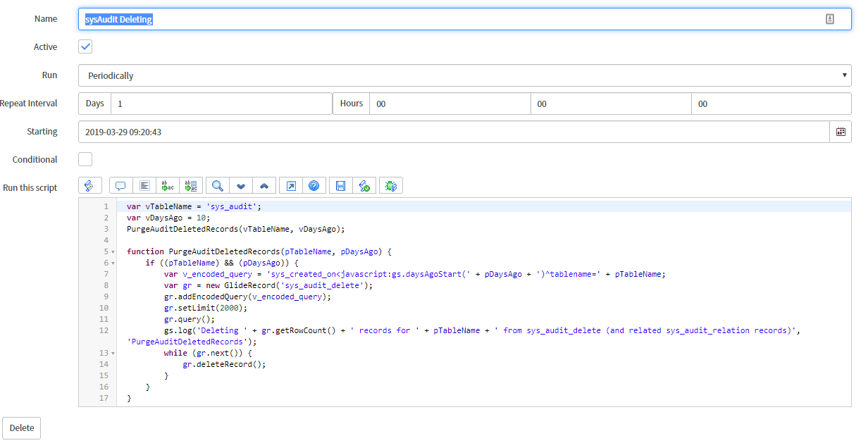The height and width of the screenshot is (443, 868).
Task: Click the Starting date field 2019-03-29 09:20:43
Action: [x=454, y=132]
